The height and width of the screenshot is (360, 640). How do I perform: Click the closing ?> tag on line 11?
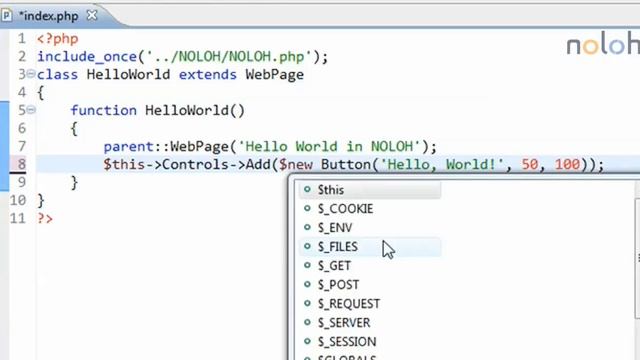click(x=45, y=218)
